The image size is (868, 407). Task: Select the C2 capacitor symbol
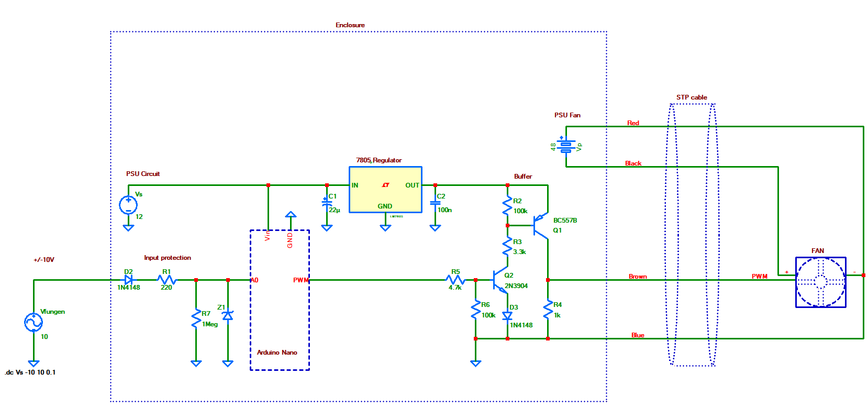(x=435, y=203)
